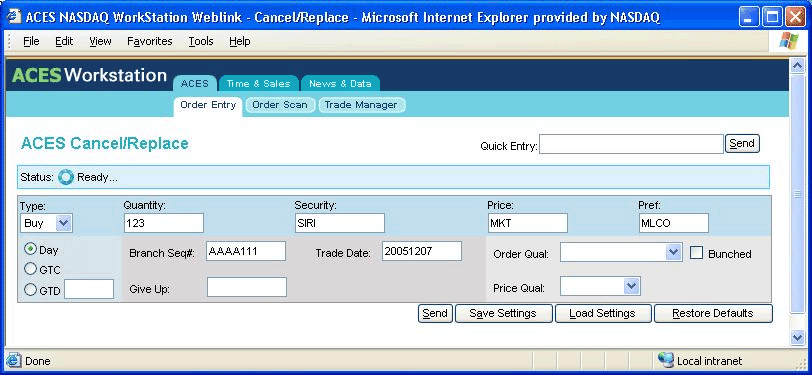Open the View menu
Viewport: 812px width, 375px height.
[100, 41]
